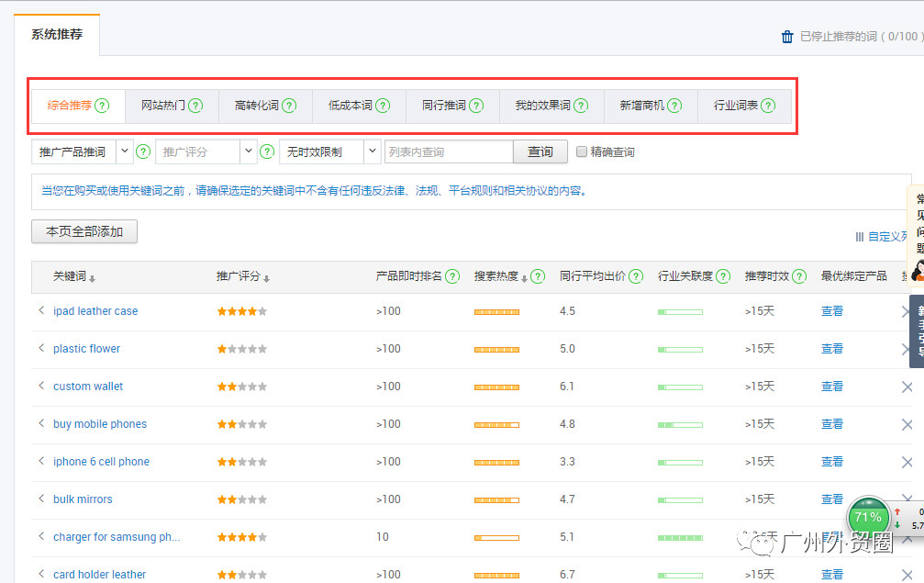924x583 pixels.
Task: Click help icon after 推广产品推词 dropdown
Action: [x=143, y=151]
